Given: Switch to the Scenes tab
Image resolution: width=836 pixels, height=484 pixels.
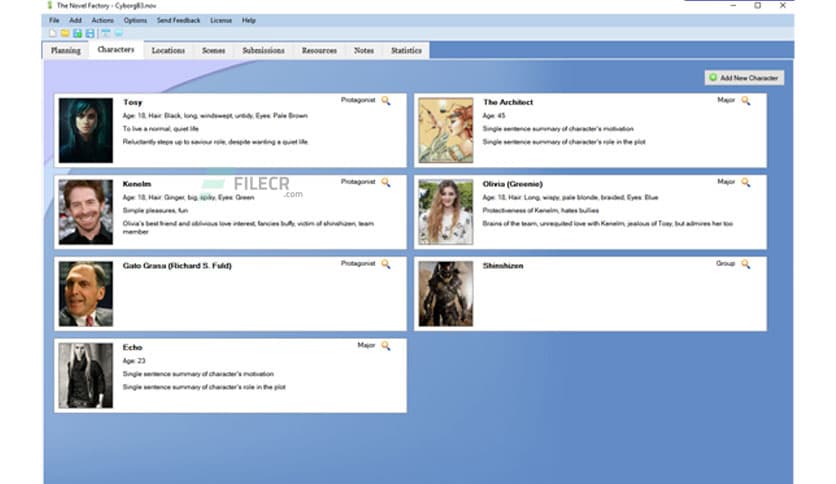Looking at the screenshot, I should pos(213,51).
